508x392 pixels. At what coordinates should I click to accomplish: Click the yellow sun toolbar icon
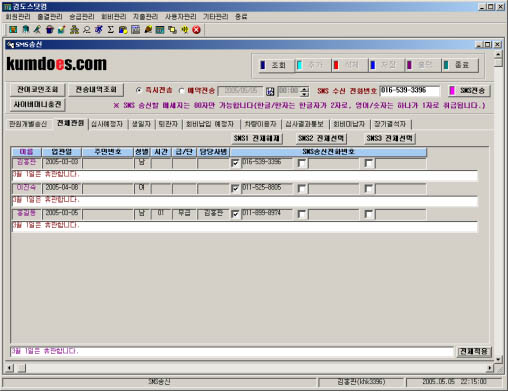tap(184, 30)
